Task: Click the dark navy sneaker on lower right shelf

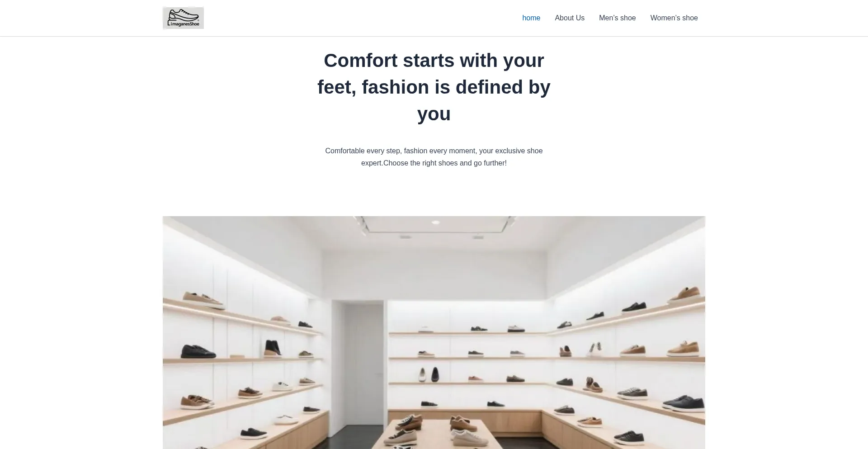Action: (x=686, y=402)
